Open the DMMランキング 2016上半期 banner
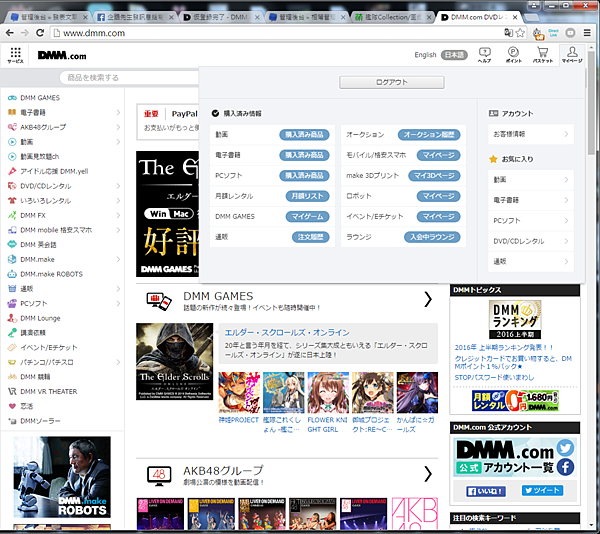The height and width of the screenshot is (534, 600). (x=515, y=319)
